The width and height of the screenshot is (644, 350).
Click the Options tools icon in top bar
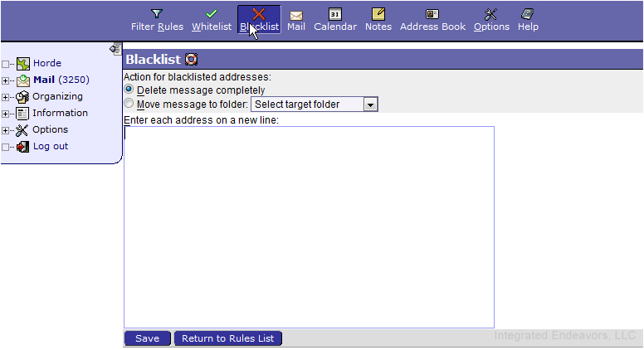(490, 14)
